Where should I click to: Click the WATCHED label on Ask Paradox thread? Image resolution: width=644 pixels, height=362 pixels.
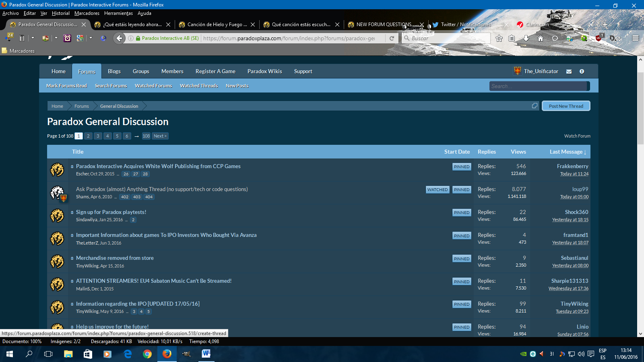[438, 189]
